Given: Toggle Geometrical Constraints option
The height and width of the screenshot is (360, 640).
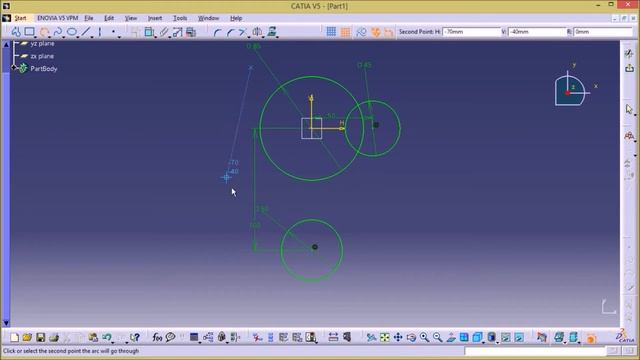Looking at the screenshot, I should [x=375, y=32].
